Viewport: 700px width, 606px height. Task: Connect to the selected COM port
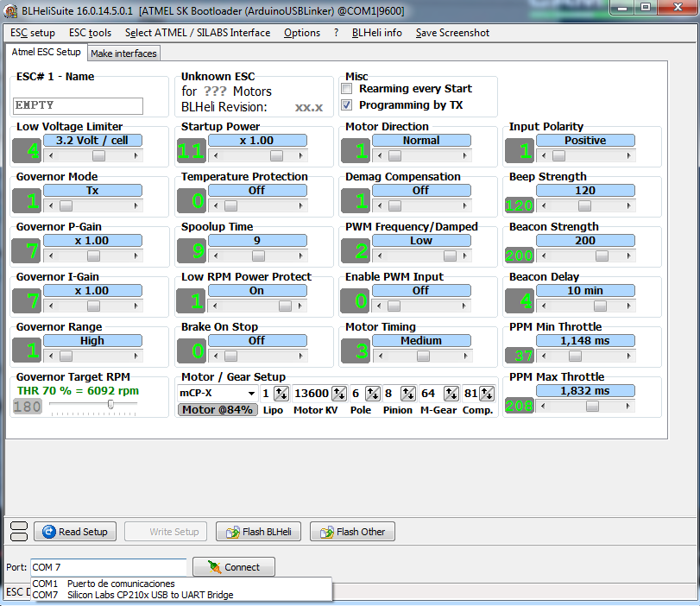tap(233, 567)
